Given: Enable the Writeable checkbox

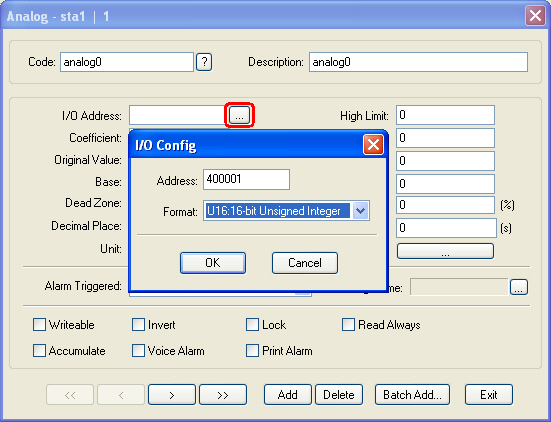Looking at the screenshot, I should (39, 325).
